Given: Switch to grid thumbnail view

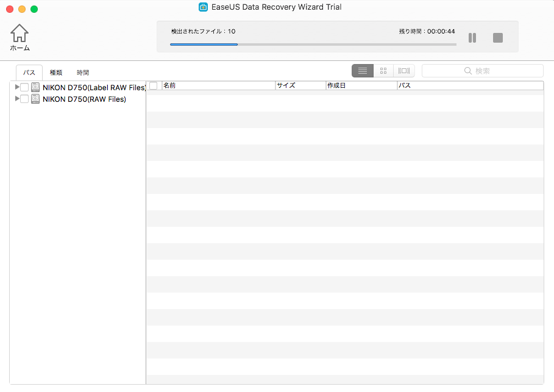Looking at the screenshot, I should tap(383, 71).
